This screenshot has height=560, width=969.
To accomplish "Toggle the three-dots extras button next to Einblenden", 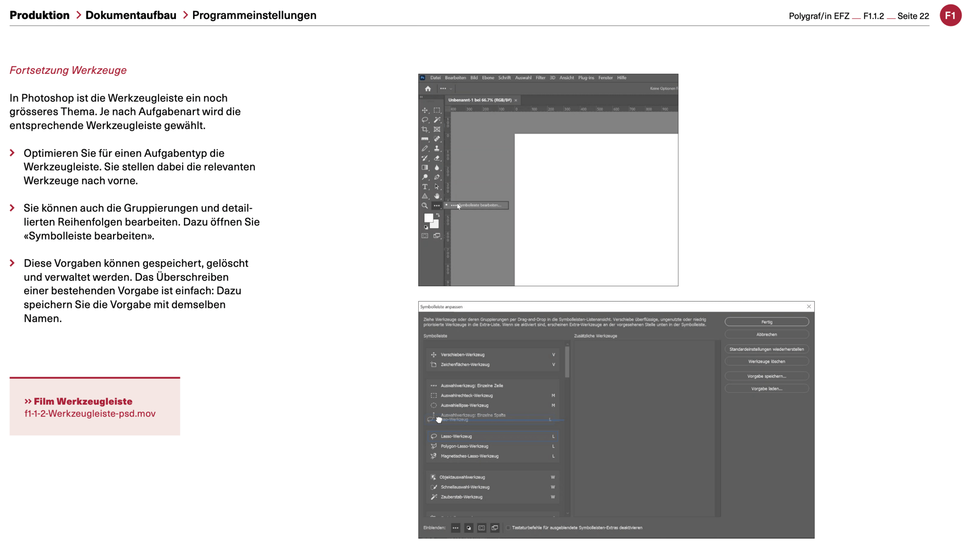I will click(455, 528).
